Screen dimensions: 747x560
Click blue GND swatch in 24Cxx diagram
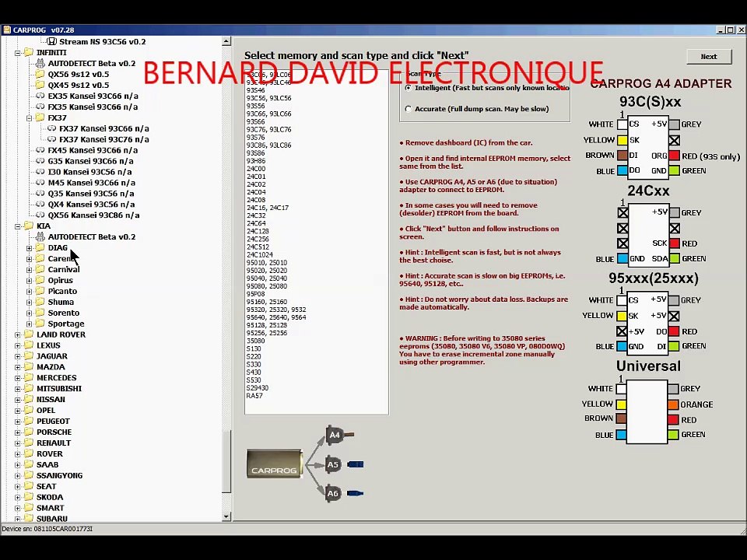(622, 258)
